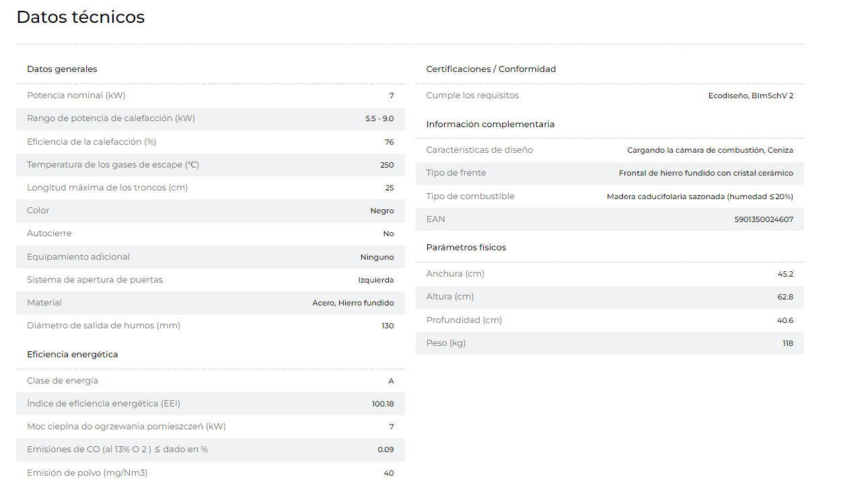
Task: Select the '5.5 - 9.0' heating range value
Action: [x=379, y=118]
